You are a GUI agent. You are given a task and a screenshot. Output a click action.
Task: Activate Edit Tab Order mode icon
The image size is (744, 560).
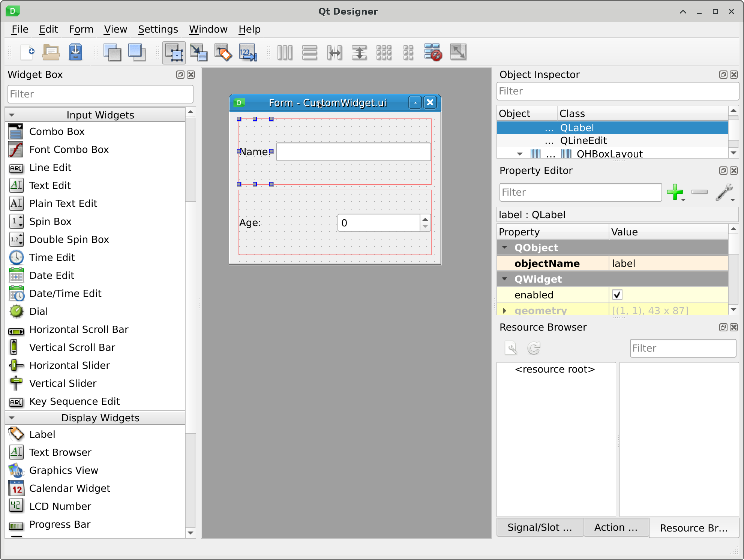(248, 52)
